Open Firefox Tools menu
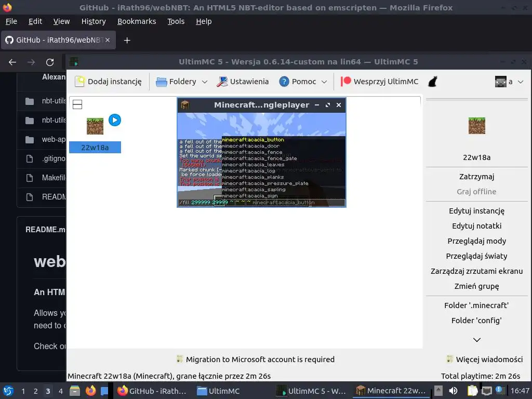The width and height of the screenshot is (532, 399). (176, 21)
